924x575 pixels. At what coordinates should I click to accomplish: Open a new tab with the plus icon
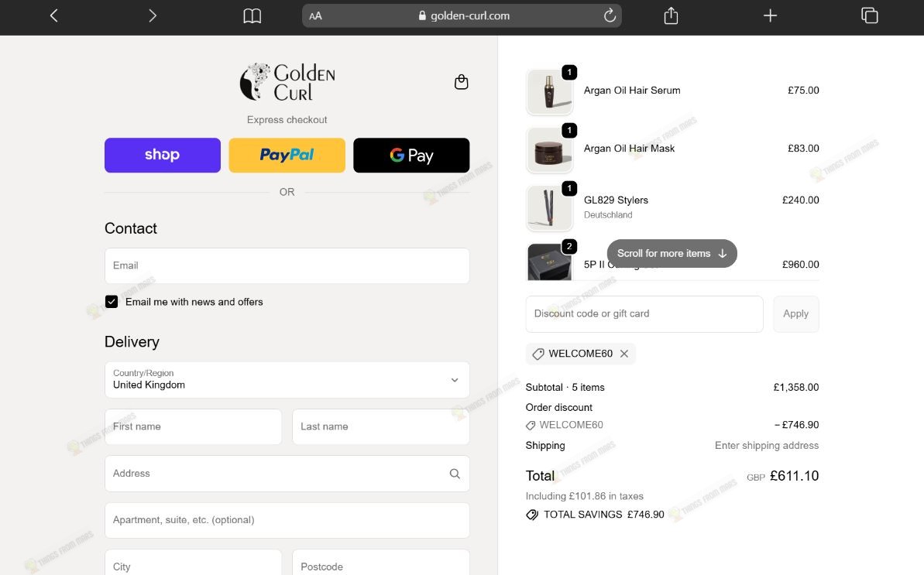coord(770,15)
